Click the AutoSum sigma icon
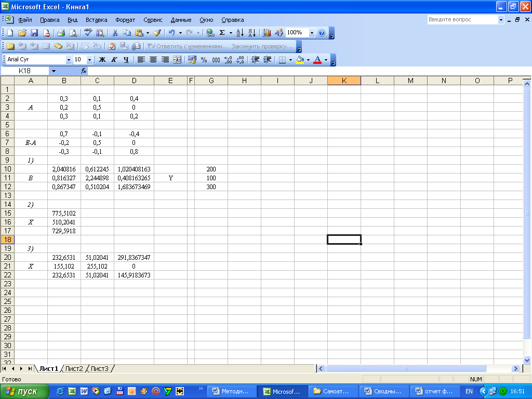The height and width of the screenshot is (399, 532). click(222, 33)
